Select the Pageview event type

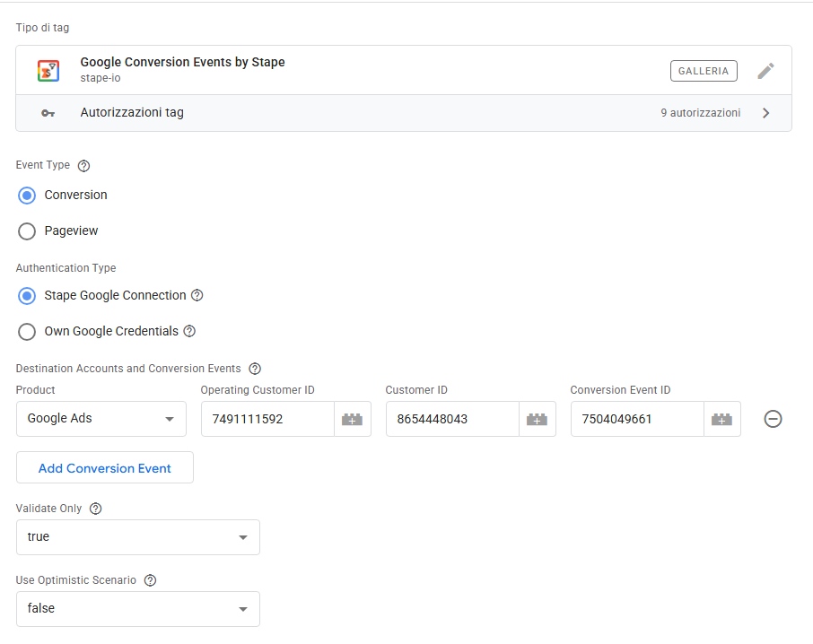(28, 231)
